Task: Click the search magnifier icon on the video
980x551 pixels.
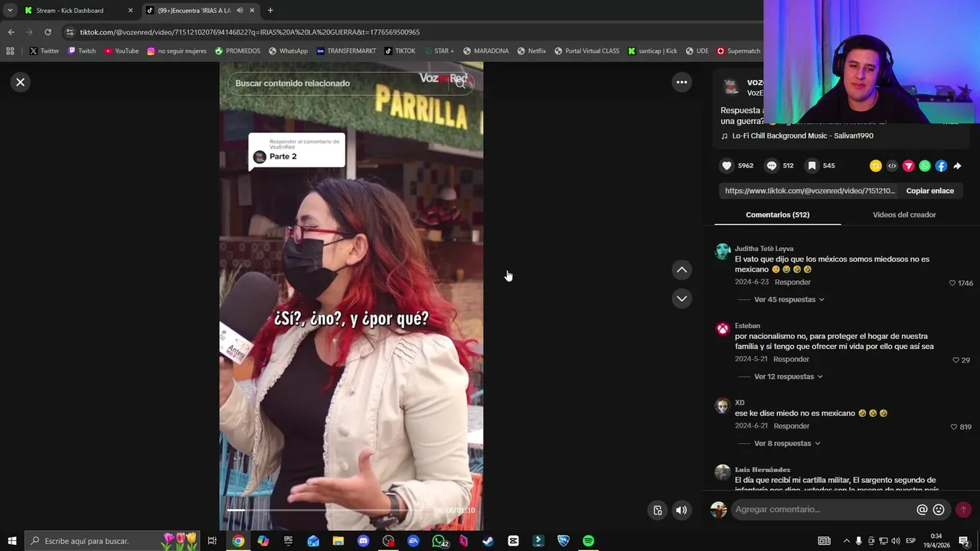Action: [x=460, y=83]
